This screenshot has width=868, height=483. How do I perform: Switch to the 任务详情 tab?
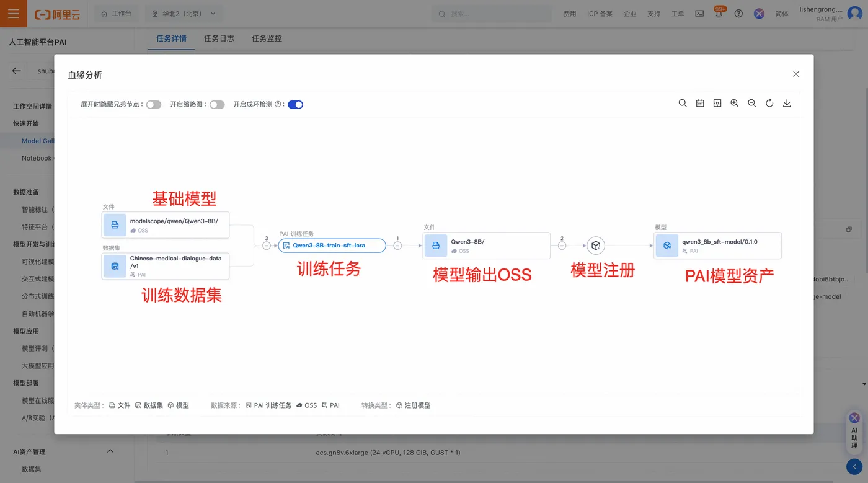172,38
